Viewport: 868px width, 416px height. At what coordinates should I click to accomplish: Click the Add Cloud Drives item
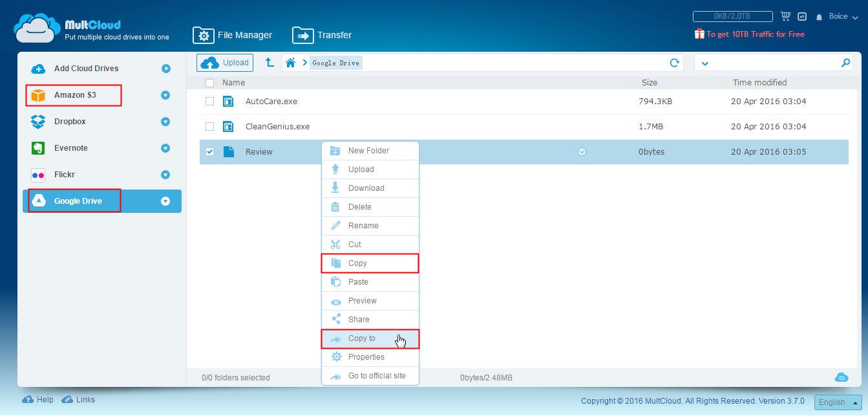pos(86,69)
